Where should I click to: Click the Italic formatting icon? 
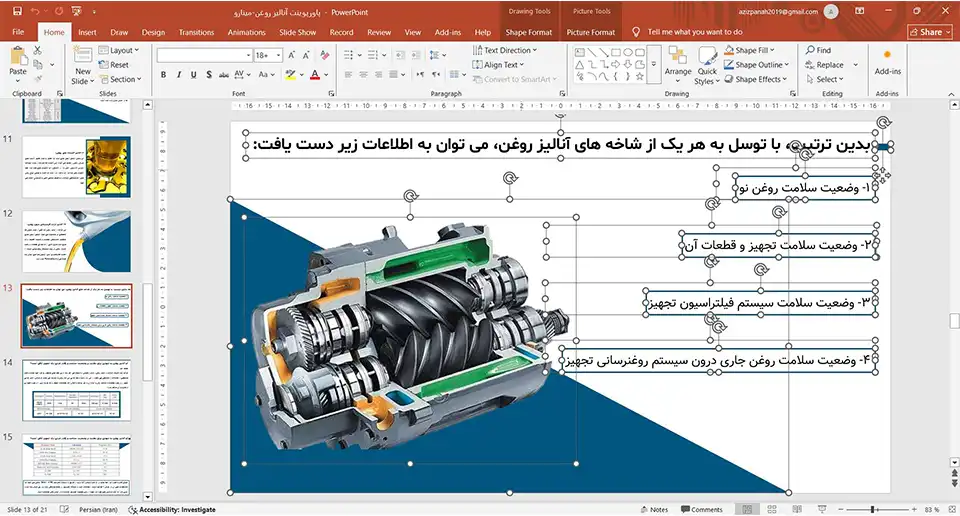(178, 75)
